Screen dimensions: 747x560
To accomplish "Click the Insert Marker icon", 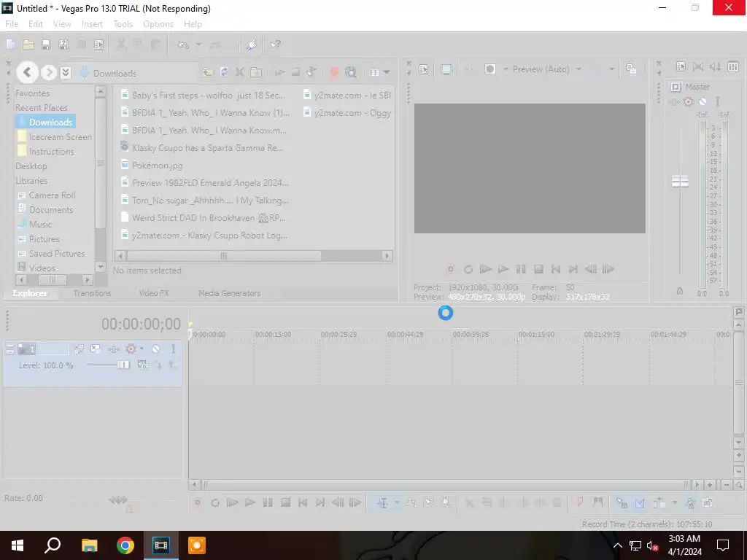I will point(580,502).
